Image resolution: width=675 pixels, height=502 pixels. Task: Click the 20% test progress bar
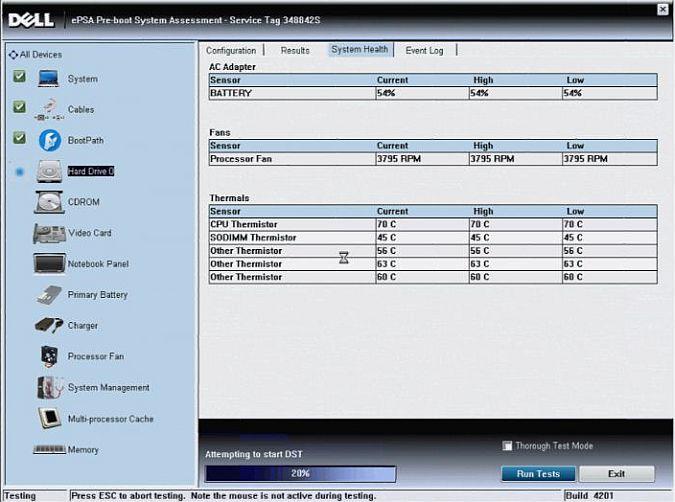coord(300,474)
